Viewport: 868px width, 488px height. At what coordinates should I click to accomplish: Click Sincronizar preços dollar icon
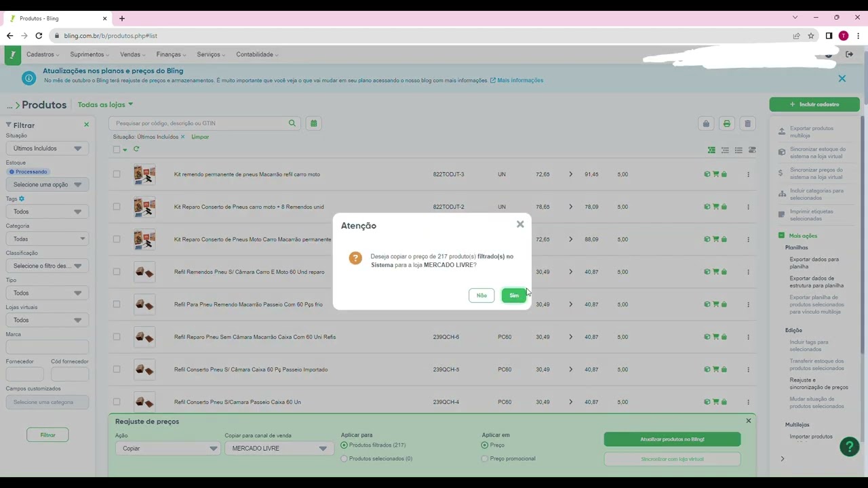tap(781, 173)
